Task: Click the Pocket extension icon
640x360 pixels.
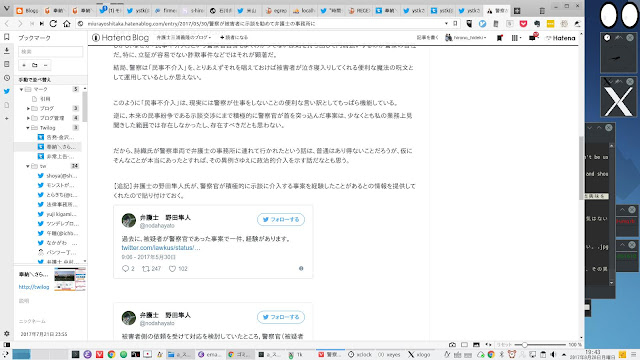Action: point(523,24)
